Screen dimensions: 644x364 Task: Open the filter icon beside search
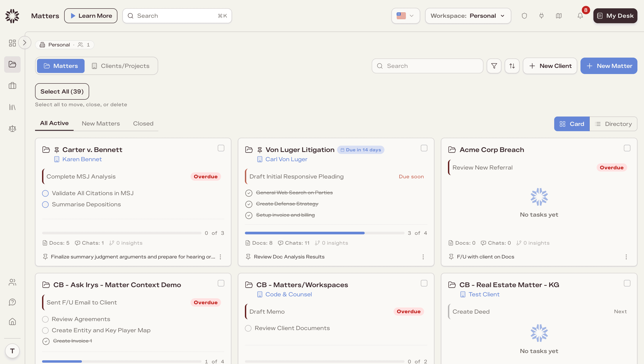click(x=494, y=66)
